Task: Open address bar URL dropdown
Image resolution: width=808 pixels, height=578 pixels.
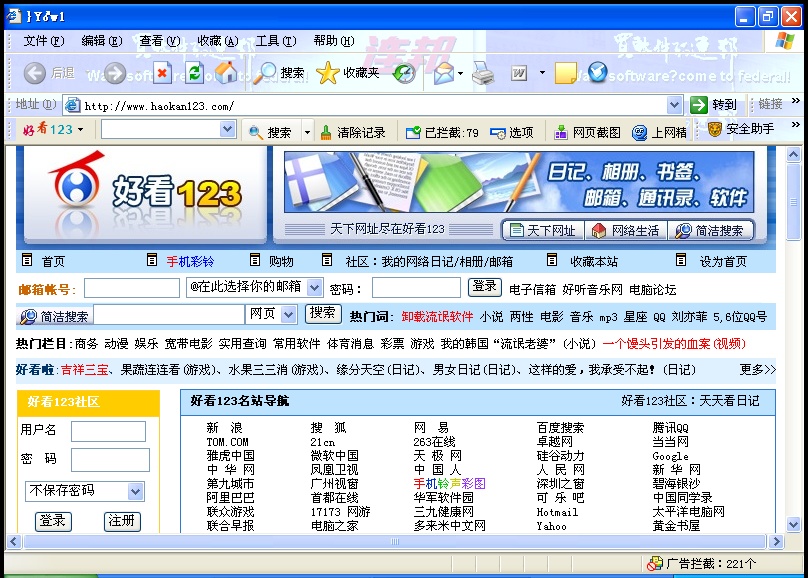Action: pyautogui.click(x=675, y=105)
